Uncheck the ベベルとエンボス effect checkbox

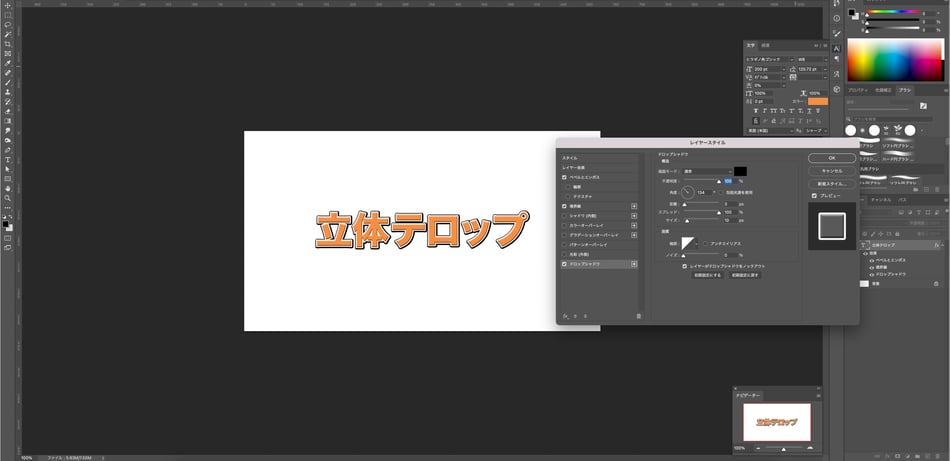[x=565, y=177]
